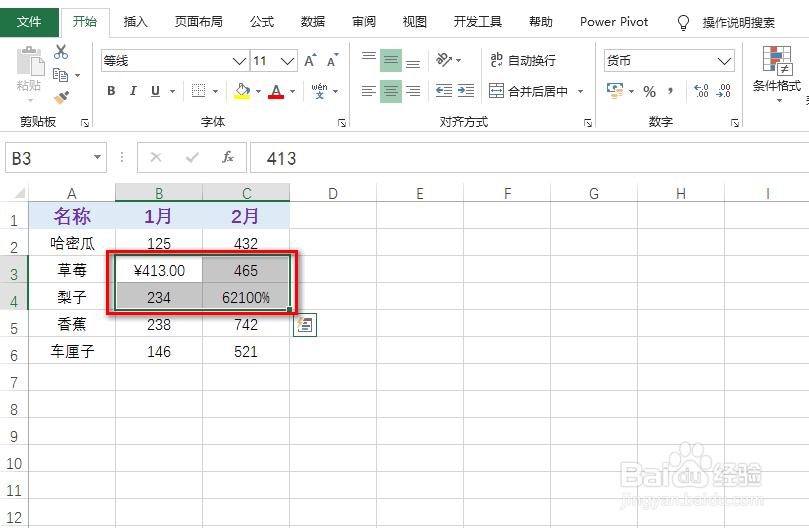This screenshot has height=528, width=809.
Task: Switch to the 插入 Insert tab
Action: click(x=135, y=22)
